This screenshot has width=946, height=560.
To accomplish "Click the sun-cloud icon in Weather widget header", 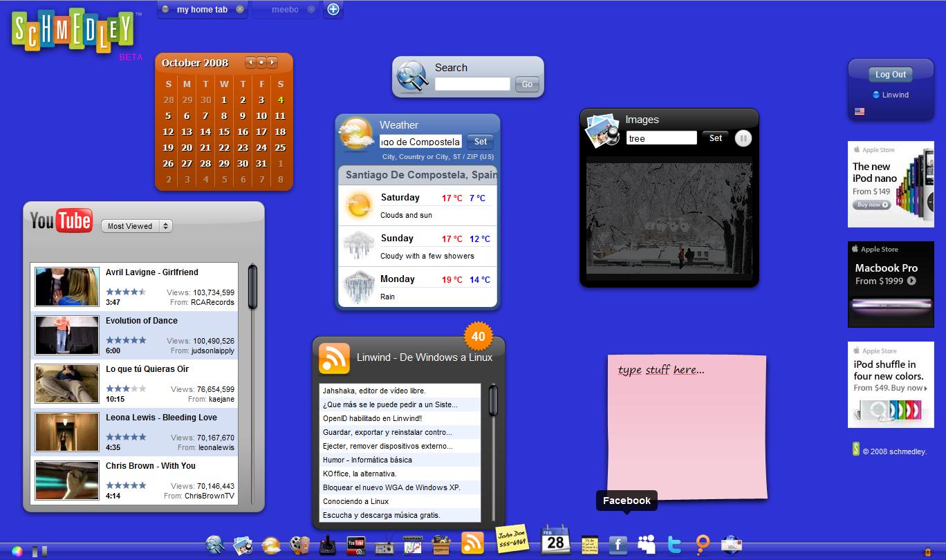I will point(356,134).
